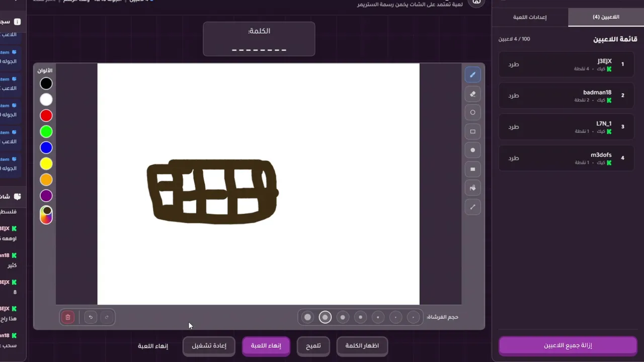Kick player badman18 with طرد
This screenshot has height=362, width=644.
513,96
